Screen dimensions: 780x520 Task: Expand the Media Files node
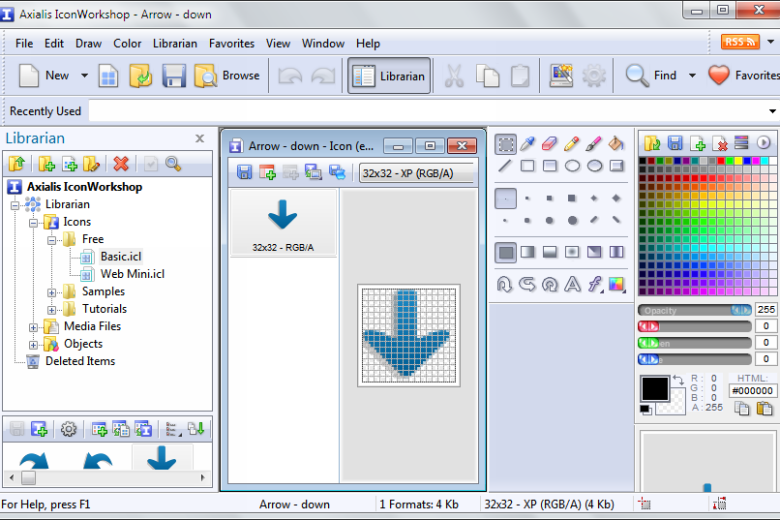pyautogui.click(x=33, y=327)
